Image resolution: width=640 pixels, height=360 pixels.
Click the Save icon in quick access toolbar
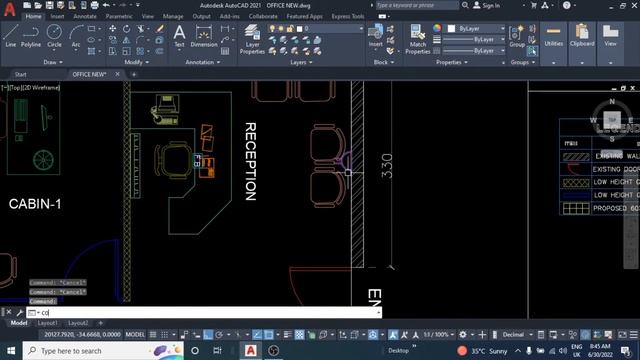click(49, 5)
